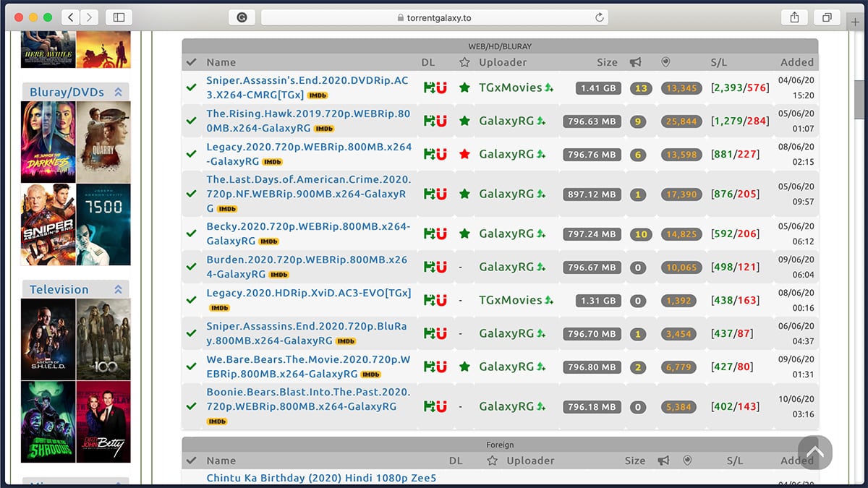Click the green star in The.Rising.Hawk row
Screen dimensions: 868x488
pyautogui.click(x=464, y=121)
